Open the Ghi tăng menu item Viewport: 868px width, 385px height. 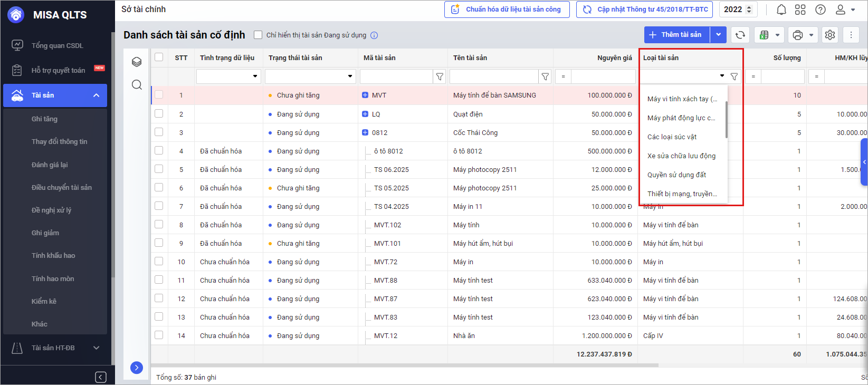(44, 119)
